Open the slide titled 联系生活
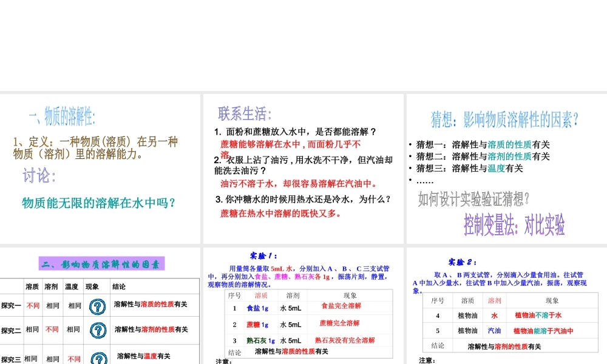Viewport: 607px width, 364px height. click(303, 169)
